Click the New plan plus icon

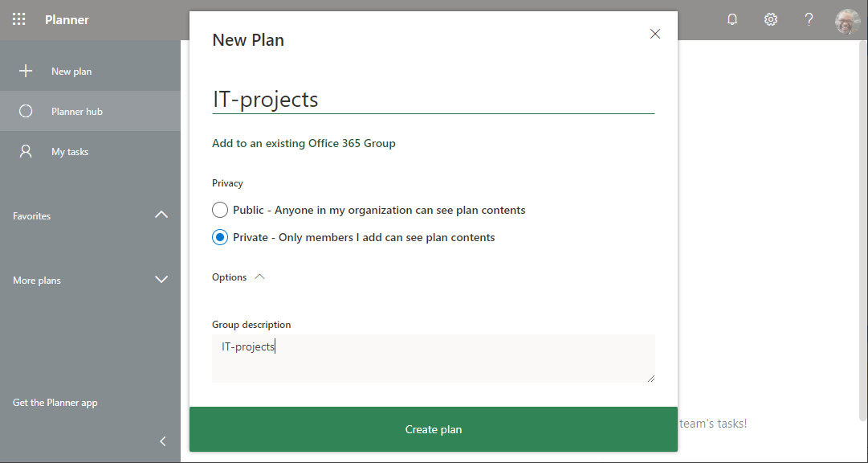pos(26,71)
